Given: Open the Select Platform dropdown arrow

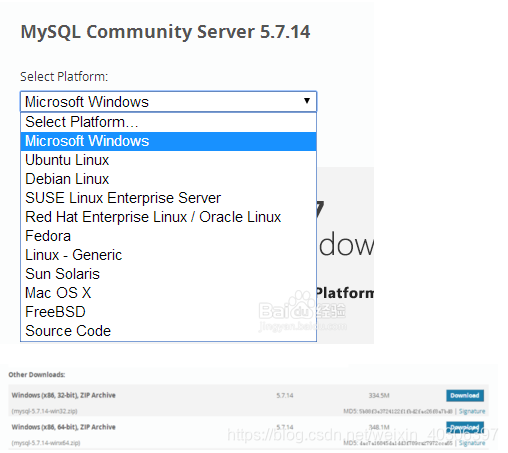Looking at the screenshot, I should point(307,101).
